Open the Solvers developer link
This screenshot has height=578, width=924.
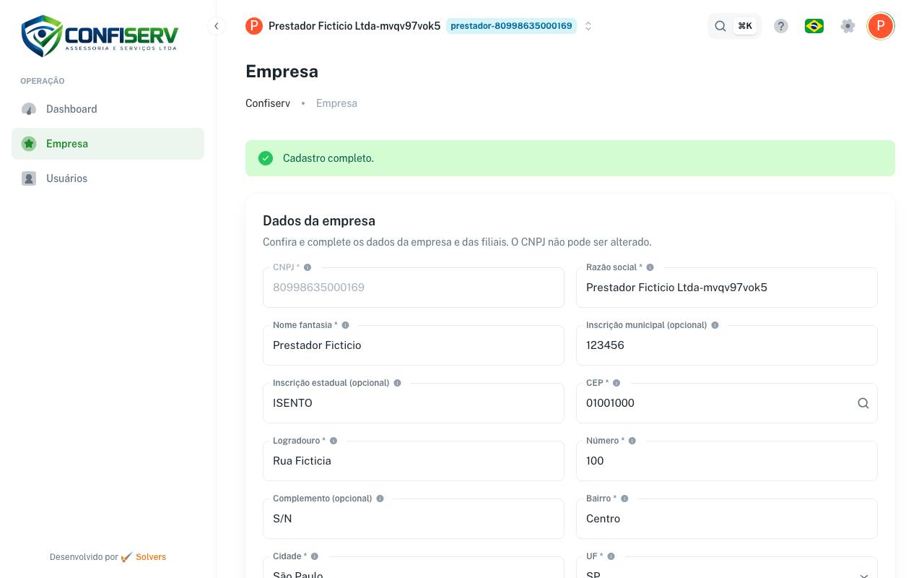144,557
